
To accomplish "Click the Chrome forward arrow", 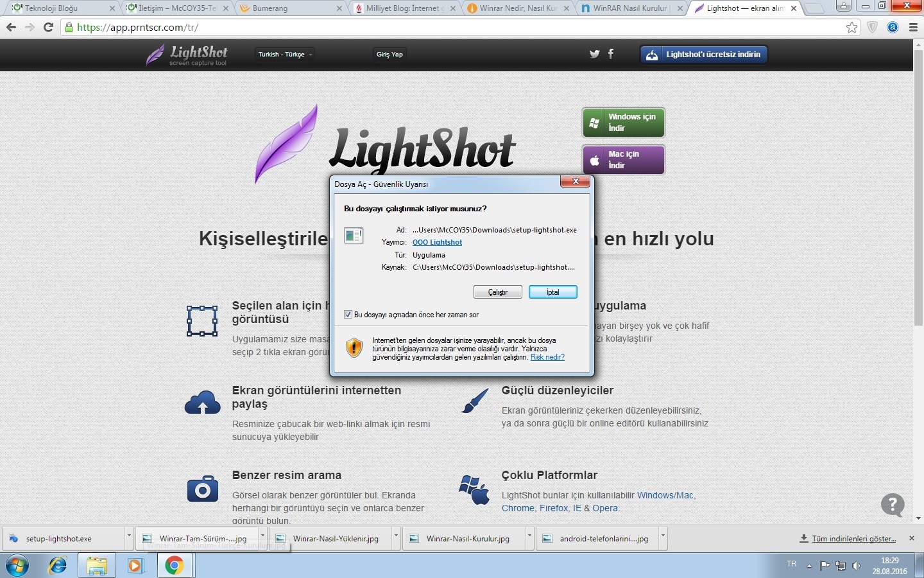I will 30,28.
